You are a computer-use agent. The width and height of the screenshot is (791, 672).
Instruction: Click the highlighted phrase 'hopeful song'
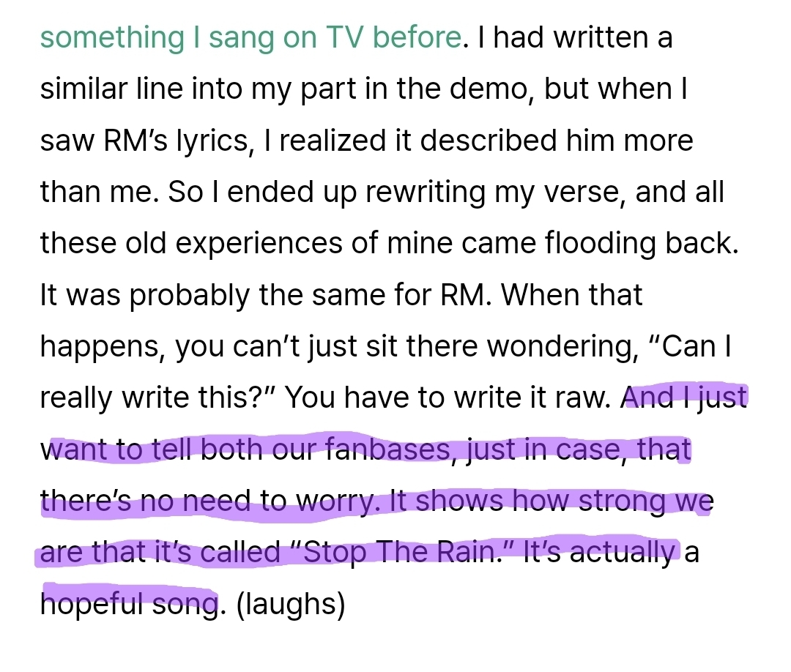[129, 605]
